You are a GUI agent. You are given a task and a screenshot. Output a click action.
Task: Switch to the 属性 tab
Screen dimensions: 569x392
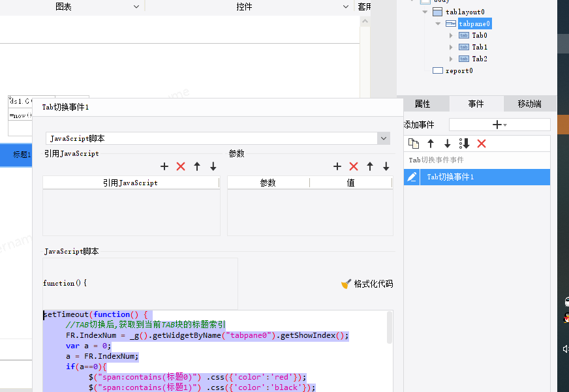pyautogui.click(x=422, y=104)
